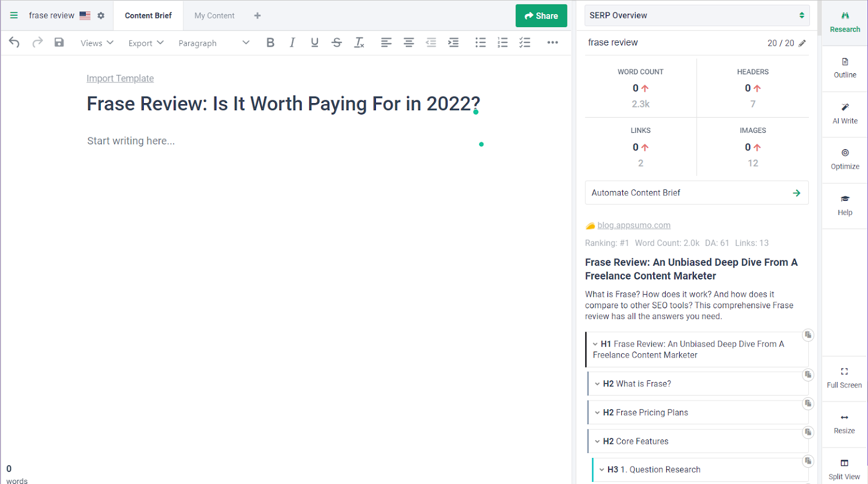The image size is (868, 484).
Task: Click the document title heading
Action: [x=283, y=104]
